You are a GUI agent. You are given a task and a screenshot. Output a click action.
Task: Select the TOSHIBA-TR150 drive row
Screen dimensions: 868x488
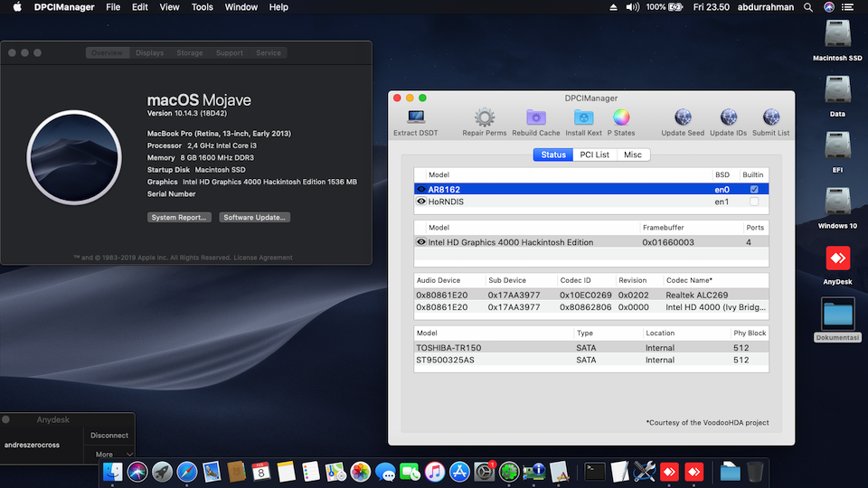point(591,347)
